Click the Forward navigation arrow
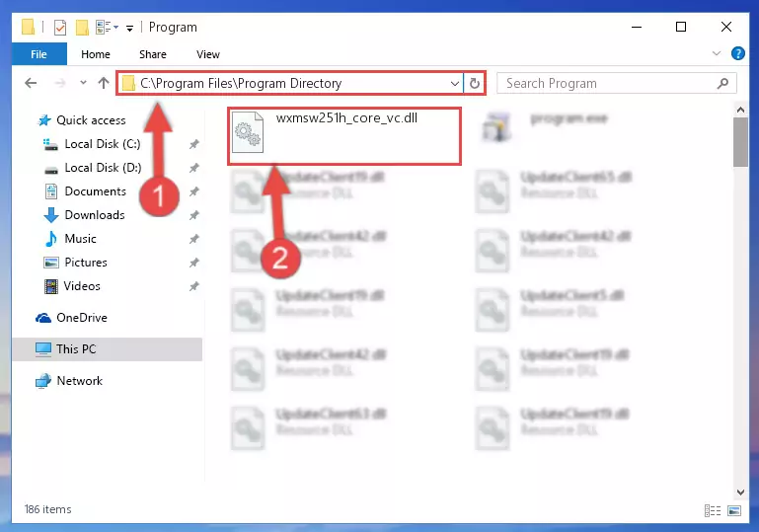The image size is (759, 532). click(x=60, y=83)
